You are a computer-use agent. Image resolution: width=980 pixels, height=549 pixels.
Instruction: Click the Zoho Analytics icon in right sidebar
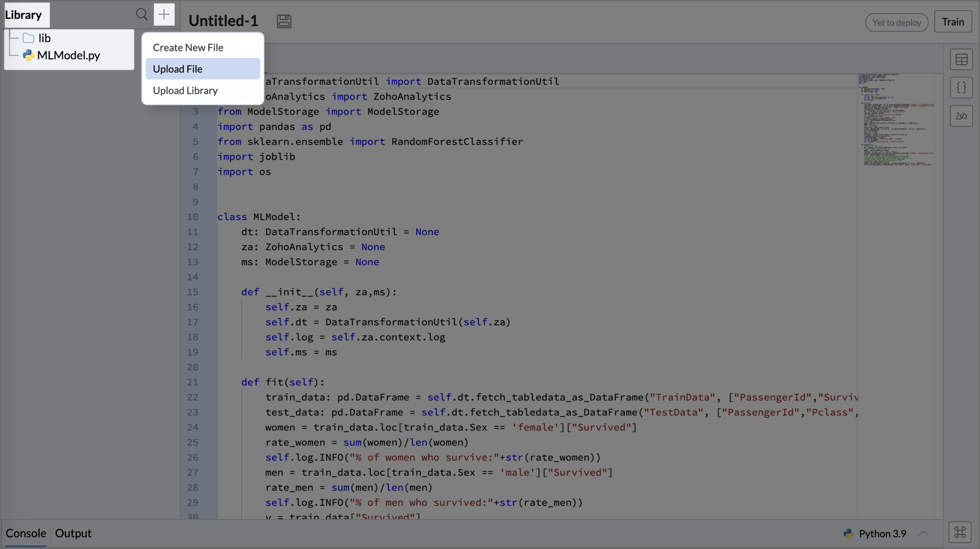pyautogui.click(x=961, y=116)
